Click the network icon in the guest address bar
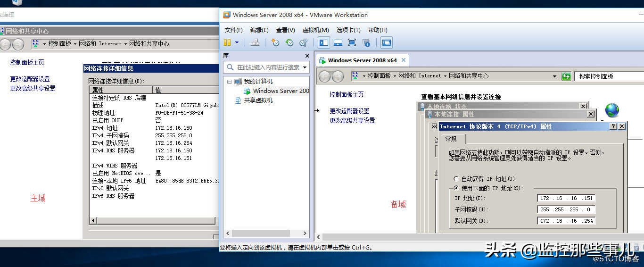Screen dimensions: 644x267 [x=355, y=76]
